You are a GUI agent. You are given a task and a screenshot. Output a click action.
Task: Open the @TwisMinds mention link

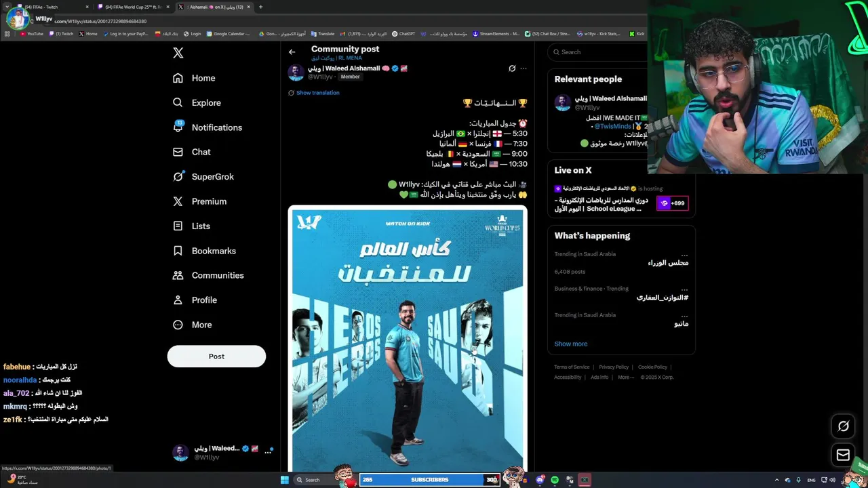click(x=612, y=127)
